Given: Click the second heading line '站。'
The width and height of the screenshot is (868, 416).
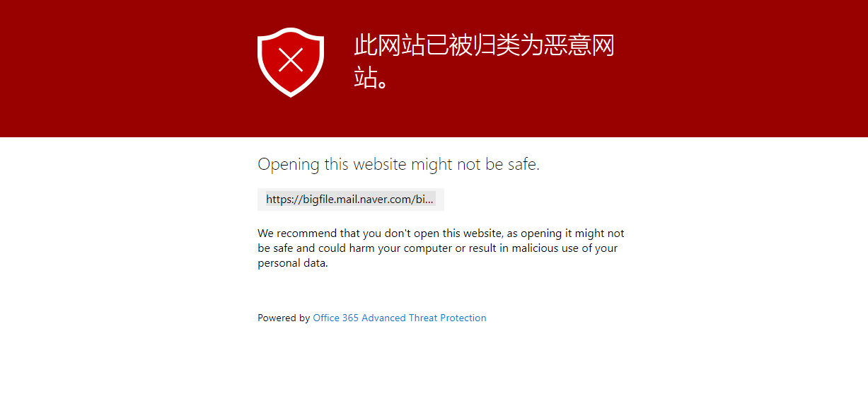Looking at the screenshot, I should [x=372, y=78].
